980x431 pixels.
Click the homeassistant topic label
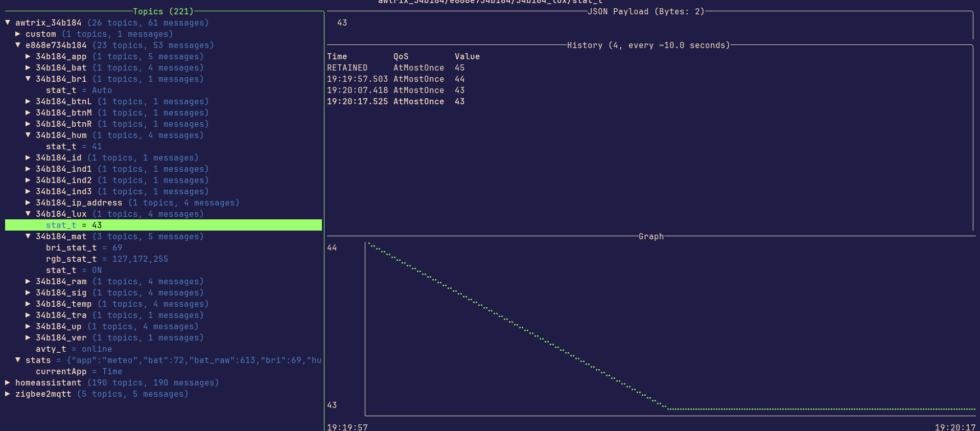[49, 382]
